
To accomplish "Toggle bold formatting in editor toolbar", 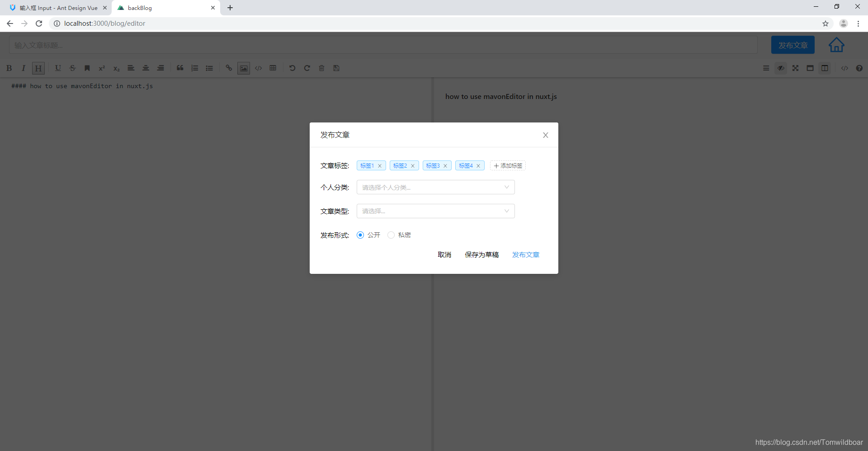I will click(9, 68).
